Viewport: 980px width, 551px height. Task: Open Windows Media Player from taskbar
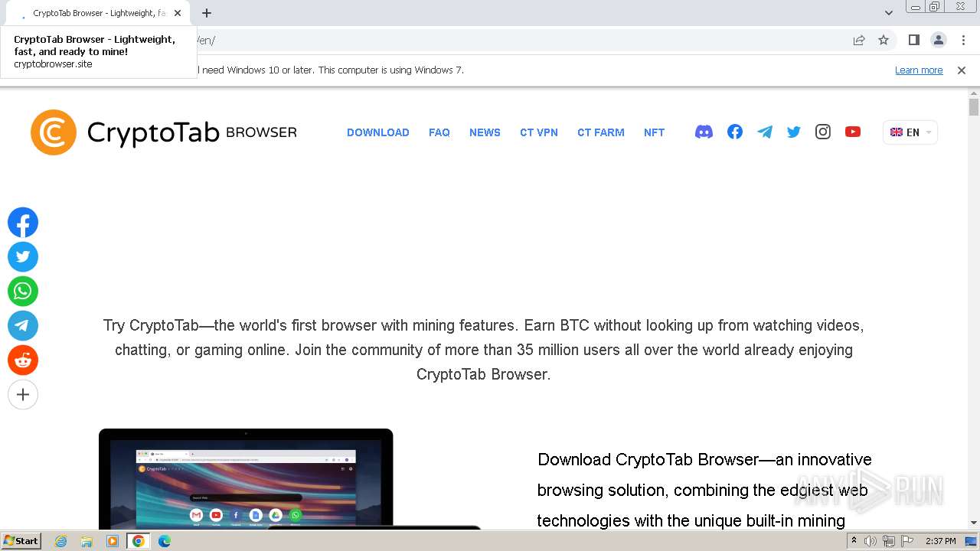(113, 541)
